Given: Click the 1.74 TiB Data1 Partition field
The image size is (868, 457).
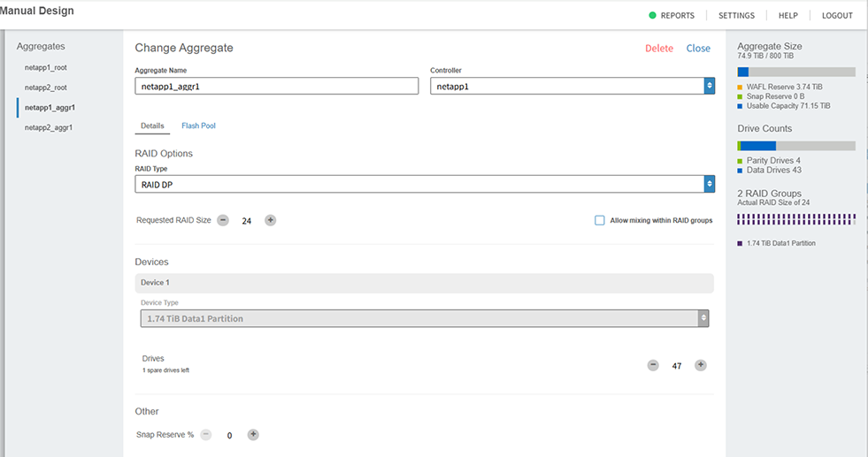Looking at the screenshot, I should tap(425, 318).
